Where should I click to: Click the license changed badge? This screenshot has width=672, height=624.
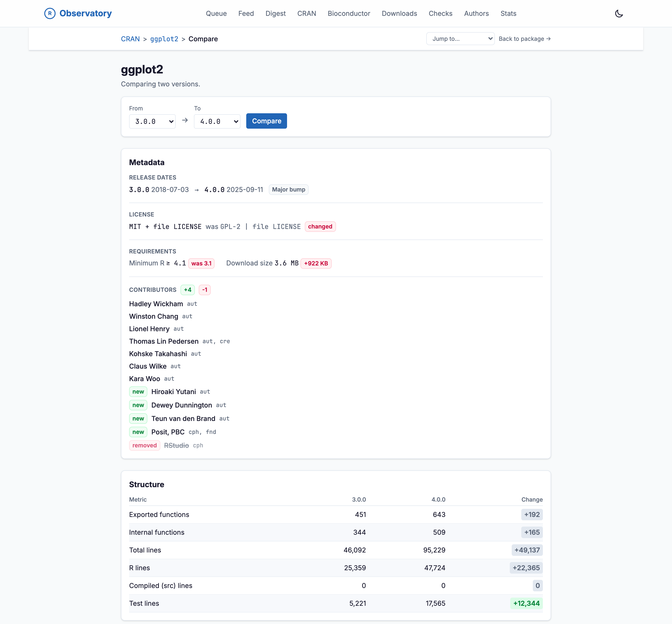[x=320, y=227]
